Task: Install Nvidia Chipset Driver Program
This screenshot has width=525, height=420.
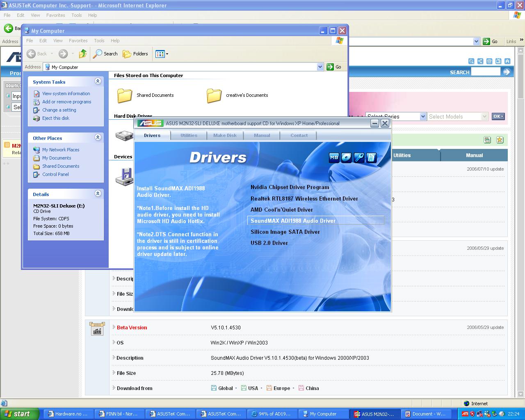Action: [290, 187]
